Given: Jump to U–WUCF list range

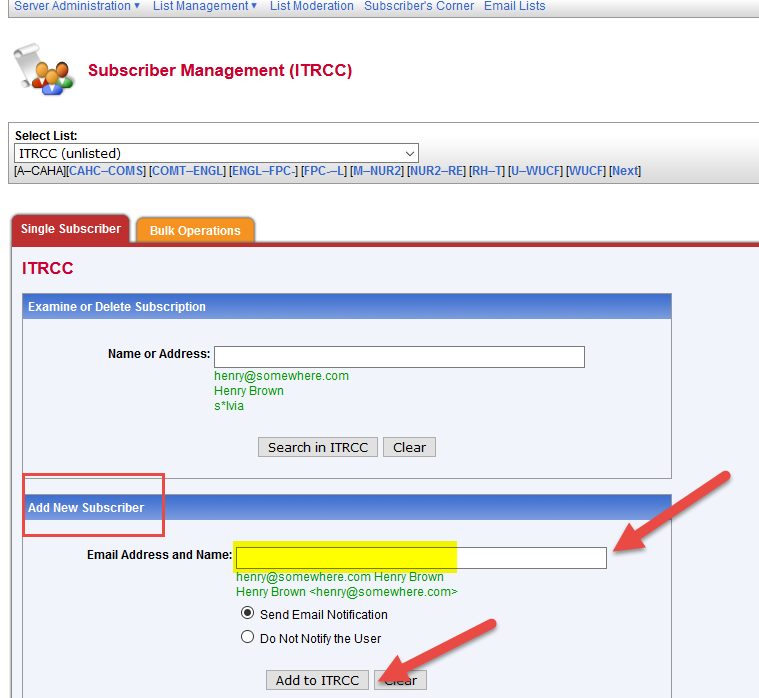Looking at the screenshot, I should (x=535, y=171).
